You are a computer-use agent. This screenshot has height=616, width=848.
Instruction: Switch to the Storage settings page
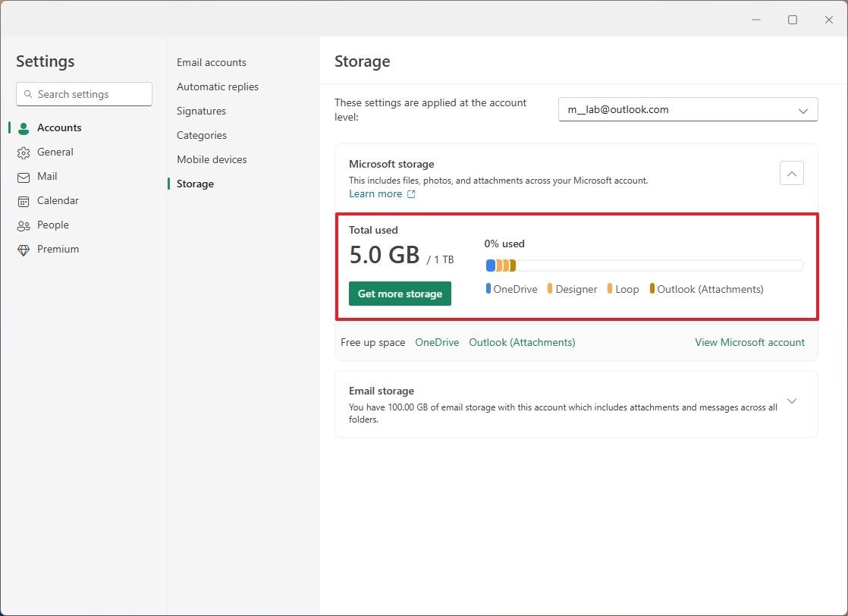click(x=194, y=184)
